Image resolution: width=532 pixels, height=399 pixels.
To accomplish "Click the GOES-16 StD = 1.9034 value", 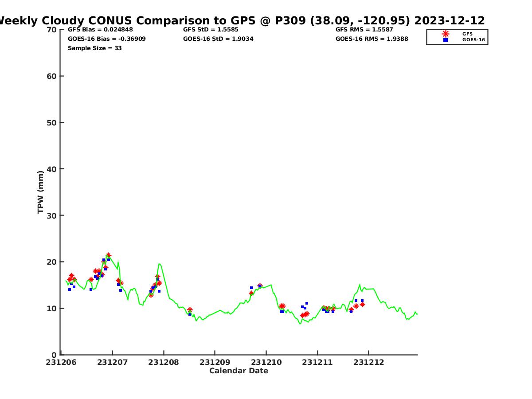I will tap(218, 39).
